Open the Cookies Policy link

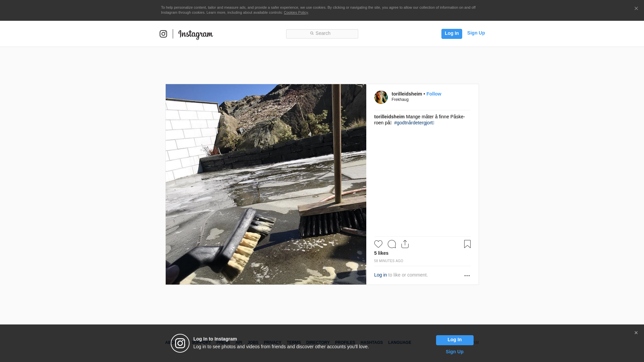coord(296,12)
